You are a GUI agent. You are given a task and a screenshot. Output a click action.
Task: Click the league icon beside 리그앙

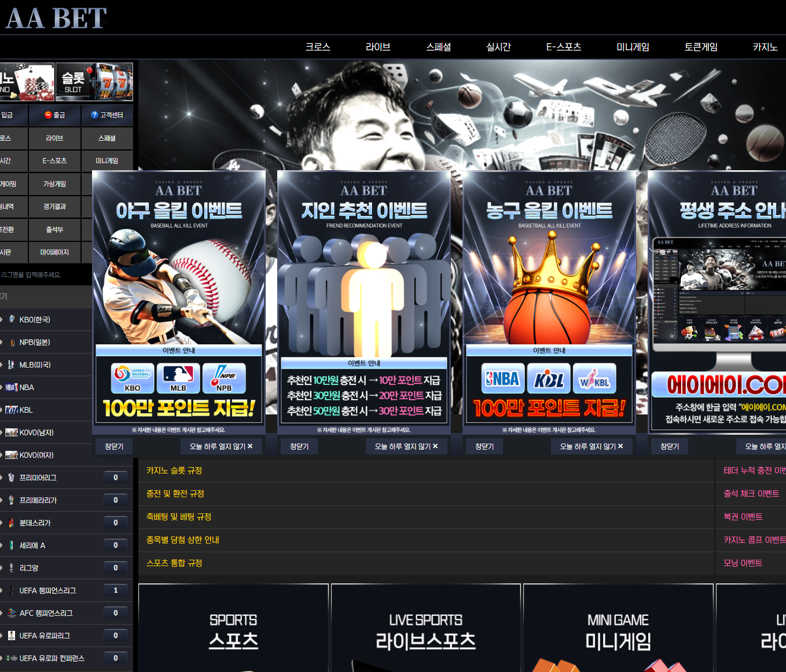click(x=11, y=568)
